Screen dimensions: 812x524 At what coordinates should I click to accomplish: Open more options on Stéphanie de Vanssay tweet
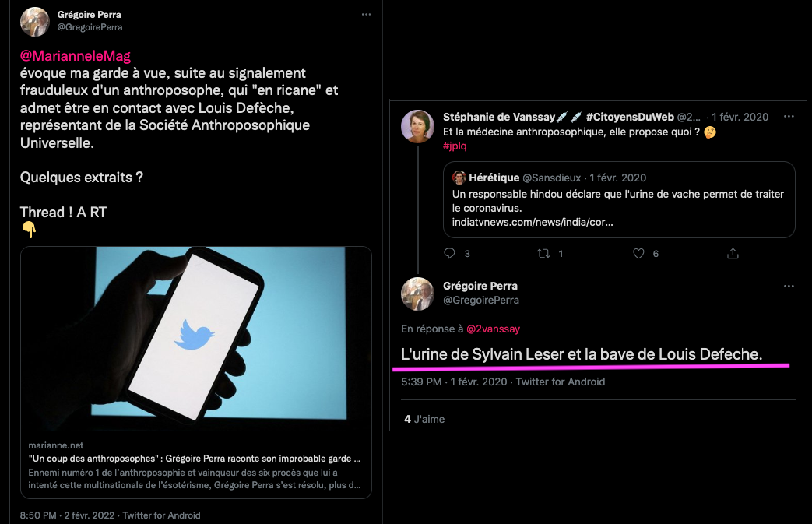tap(789, 117)
